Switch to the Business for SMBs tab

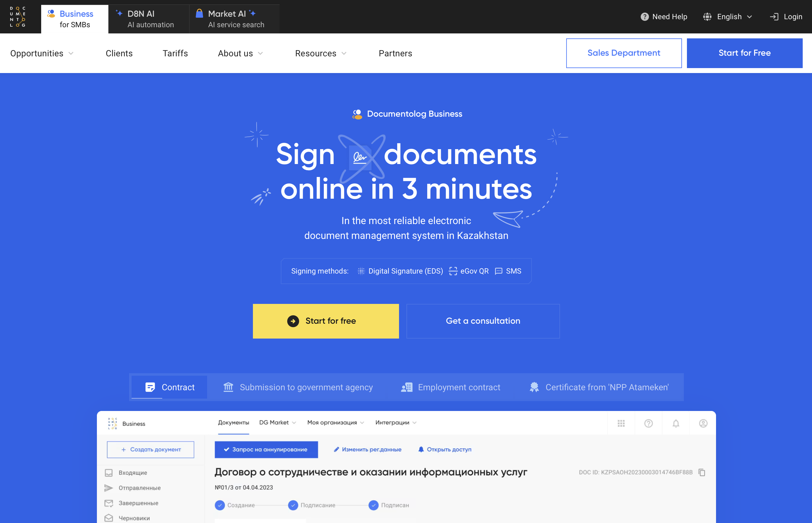pyautogui.click(x=75, y=19)
